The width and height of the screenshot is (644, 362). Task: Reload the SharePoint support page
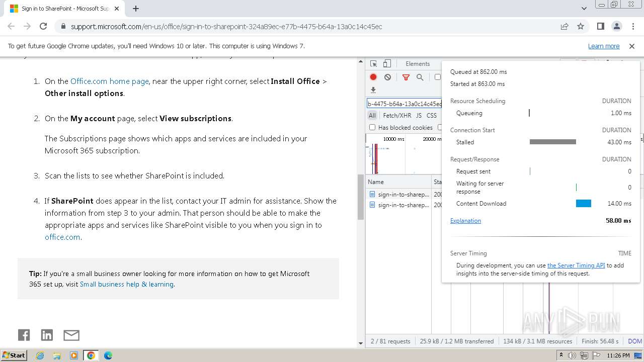tap(43, 26)
